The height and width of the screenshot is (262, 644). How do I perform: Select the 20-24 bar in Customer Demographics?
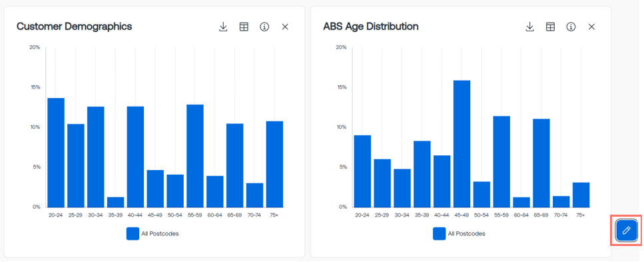pyautogui.click(x=56, y=153)
